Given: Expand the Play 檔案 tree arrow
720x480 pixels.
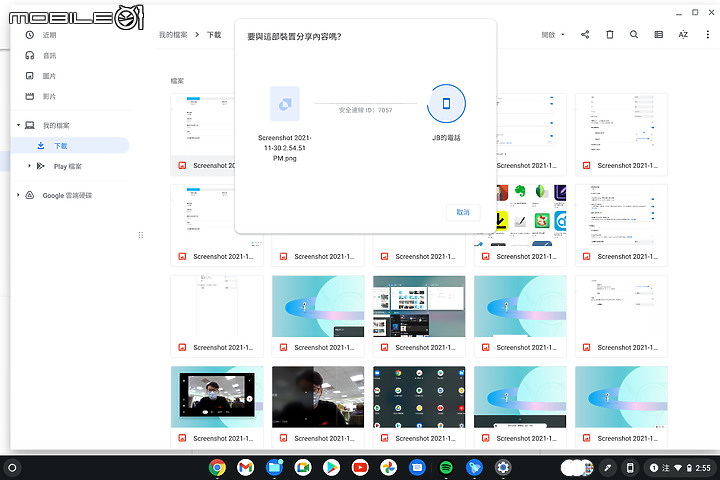Looking at the screenshot, I should click(x=29, y=166).
